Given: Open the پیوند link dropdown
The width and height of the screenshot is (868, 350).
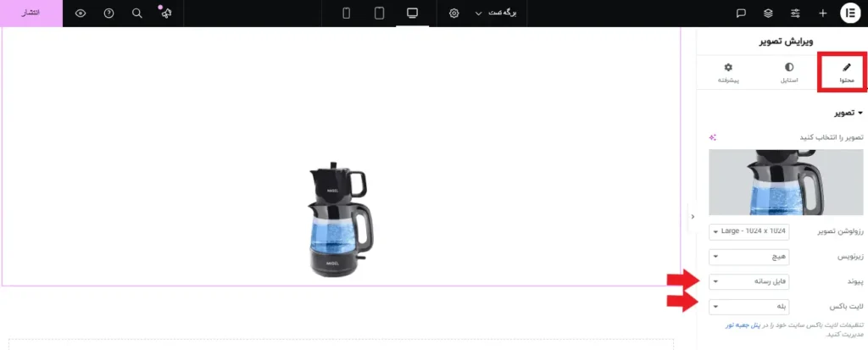Looking at the screenshot, I should [749, 282].
